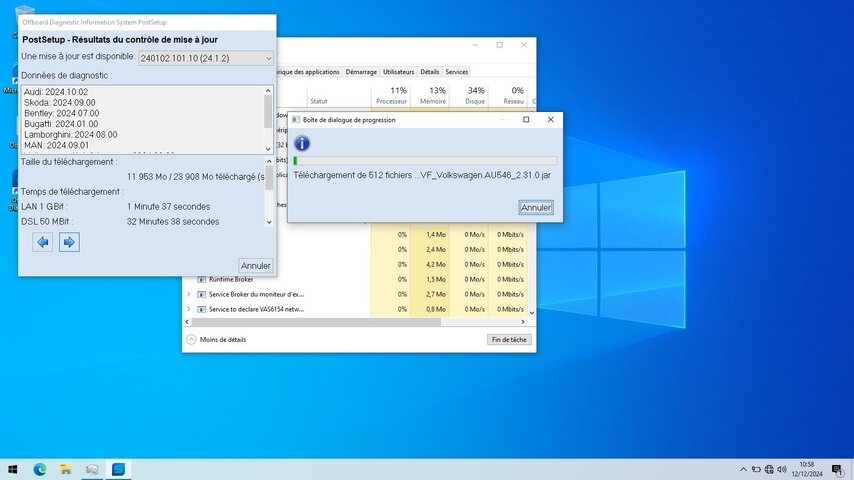
Task: Click Fin de tâche in Task Manager
Action: (x=509, y=339)
